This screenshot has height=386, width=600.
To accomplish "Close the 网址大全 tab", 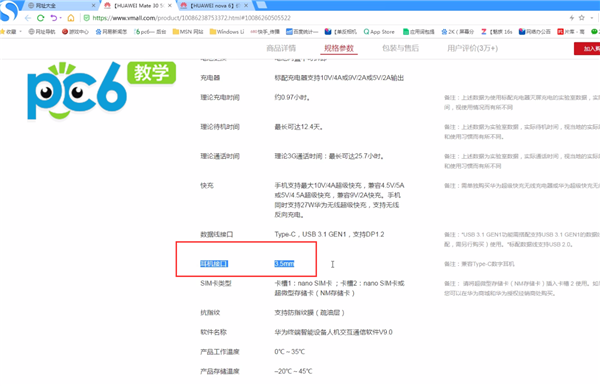I will pos(93,5).
